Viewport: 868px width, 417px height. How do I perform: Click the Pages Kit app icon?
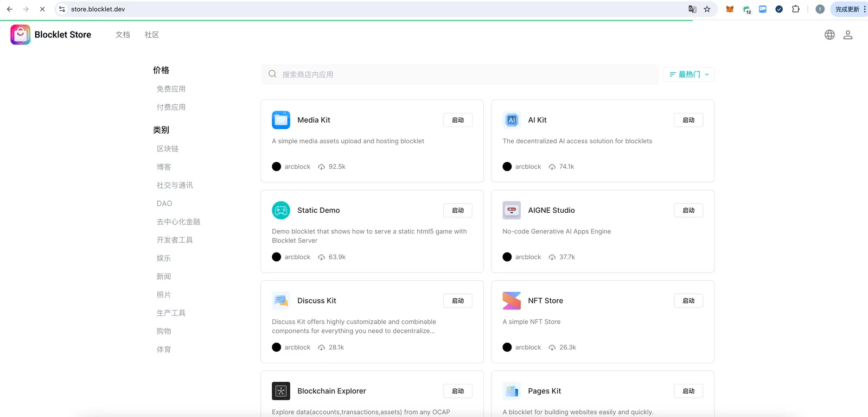[x=512, y=391]
